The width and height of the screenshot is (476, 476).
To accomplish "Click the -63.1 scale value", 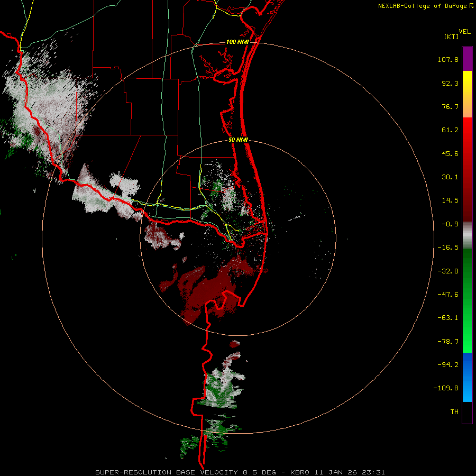I will click(x=448, y=318).
